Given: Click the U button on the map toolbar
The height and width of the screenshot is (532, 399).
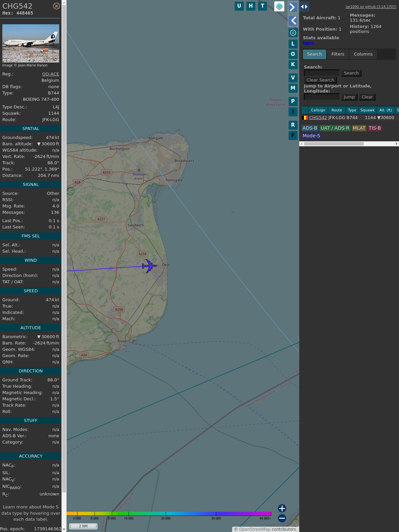Looking at the screenshot, I should (239, 6).
